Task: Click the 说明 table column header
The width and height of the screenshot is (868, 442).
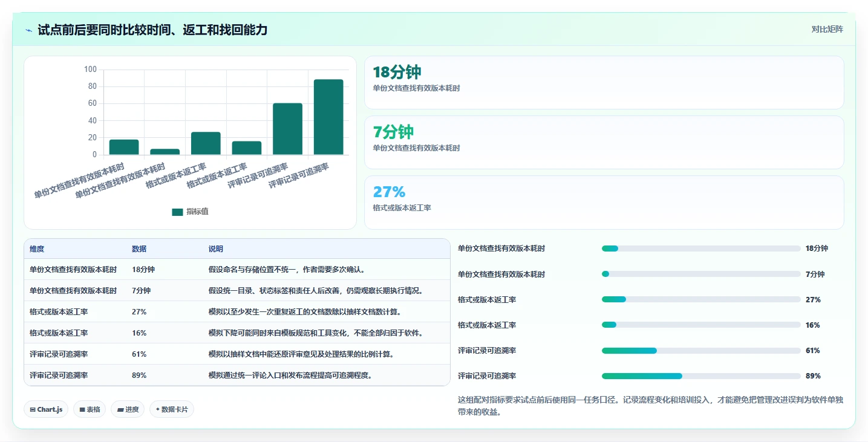Action: click(216, 249)
